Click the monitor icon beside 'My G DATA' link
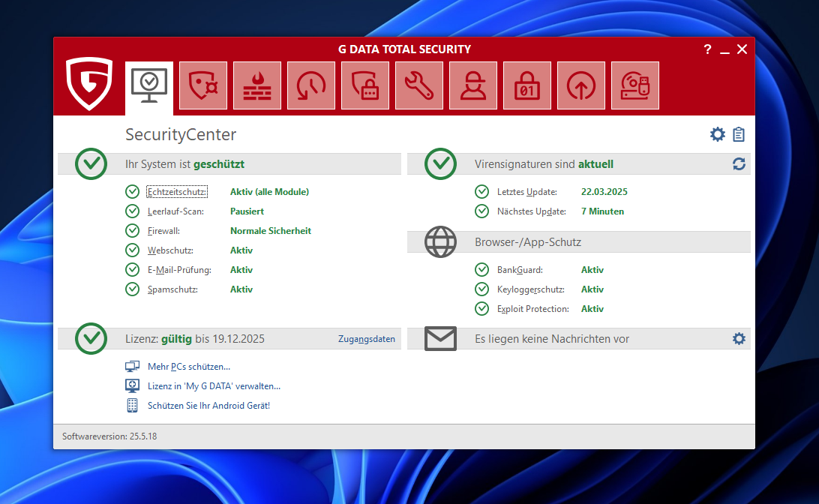The image size is (819, 504). coord(132,386)
